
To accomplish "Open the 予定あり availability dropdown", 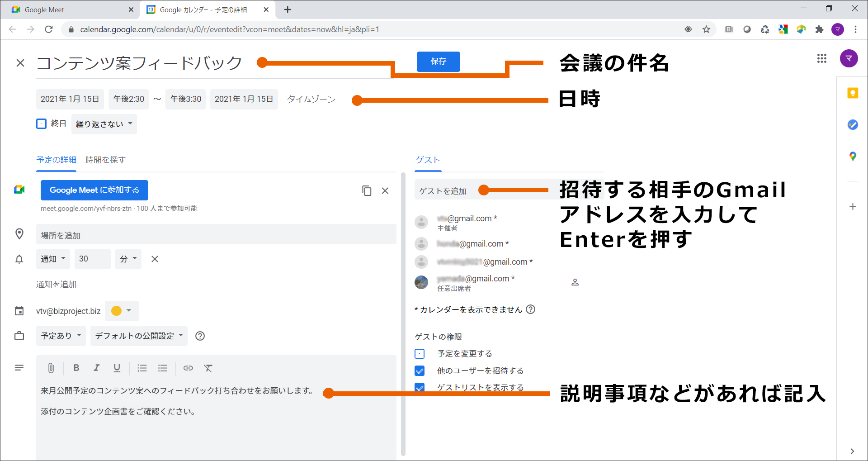I will point(61,336).
